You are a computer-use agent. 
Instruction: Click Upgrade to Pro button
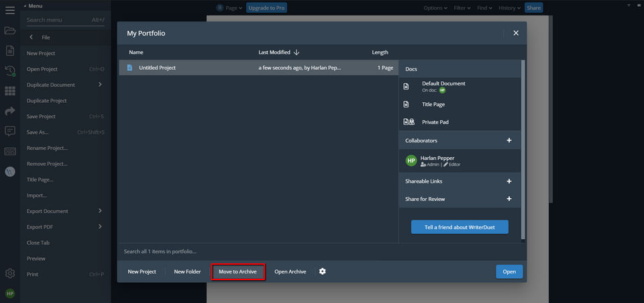pyautogui.click(x=266, y=8)
